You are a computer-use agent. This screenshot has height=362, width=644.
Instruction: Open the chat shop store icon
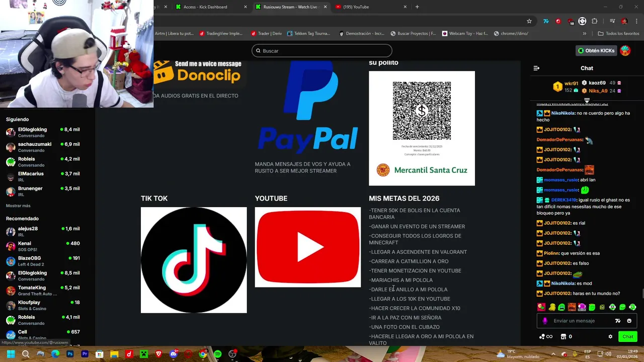(x=563, y=337)
